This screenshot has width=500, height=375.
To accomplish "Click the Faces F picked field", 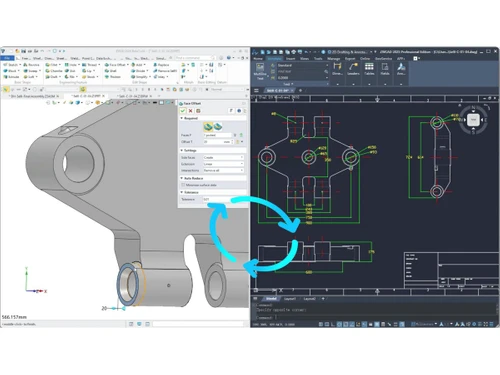I will click(x=217, y=135).
